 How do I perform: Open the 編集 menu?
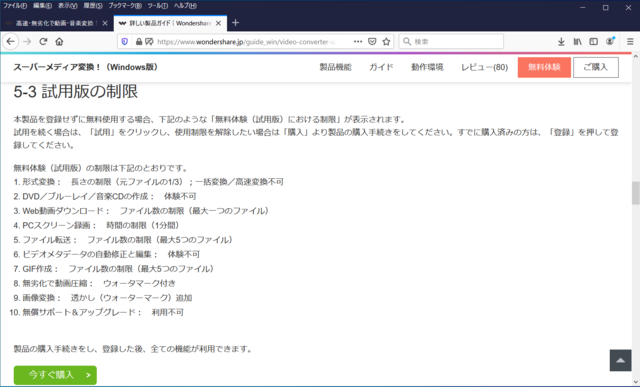(x=42, y=6)
